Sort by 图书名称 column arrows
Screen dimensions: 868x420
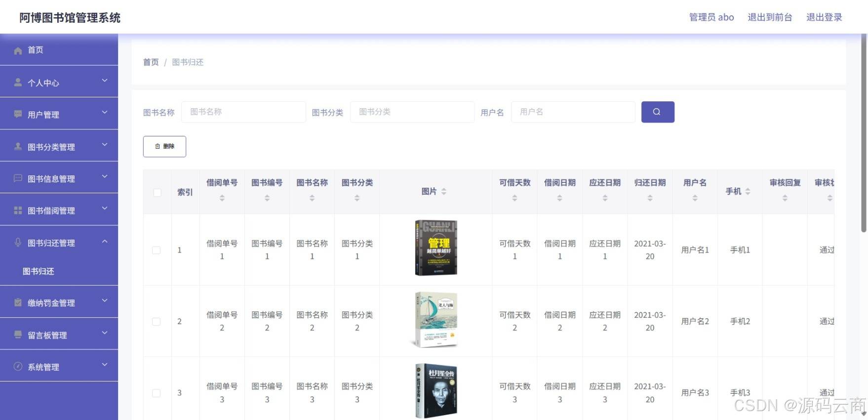click(x=312, y=198)
